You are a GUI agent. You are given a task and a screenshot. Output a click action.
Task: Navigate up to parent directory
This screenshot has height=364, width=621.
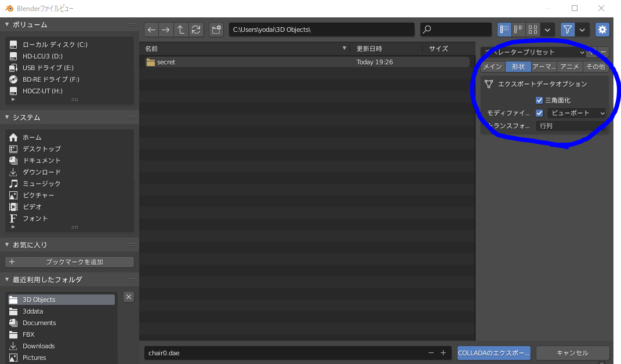(x=180, y=30)
